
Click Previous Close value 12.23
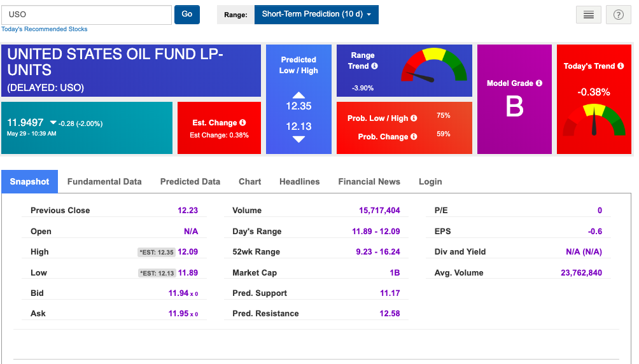tap(188, 211)
